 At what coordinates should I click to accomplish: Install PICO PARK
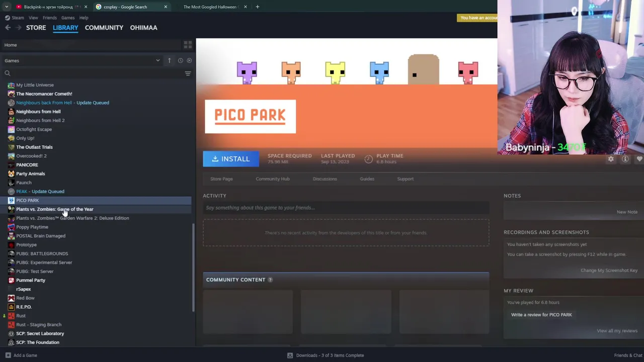tap(231, 159)
